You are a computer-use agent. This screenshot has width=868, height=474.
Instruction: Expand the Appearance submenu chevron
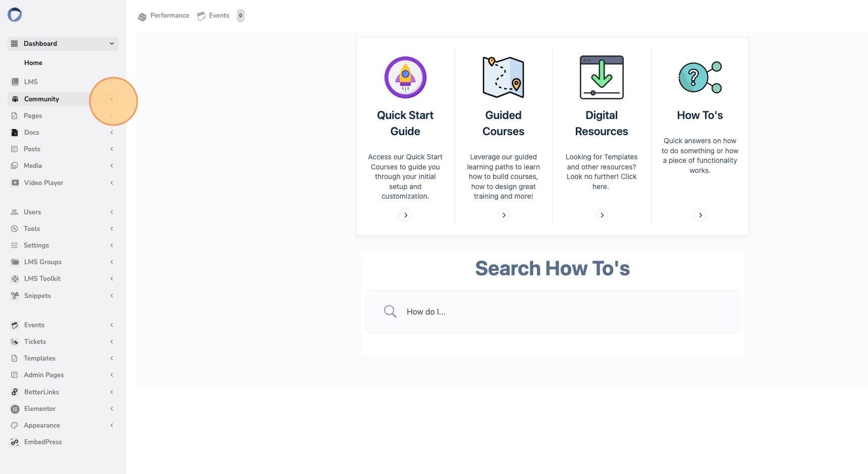(x=112, y=426)
